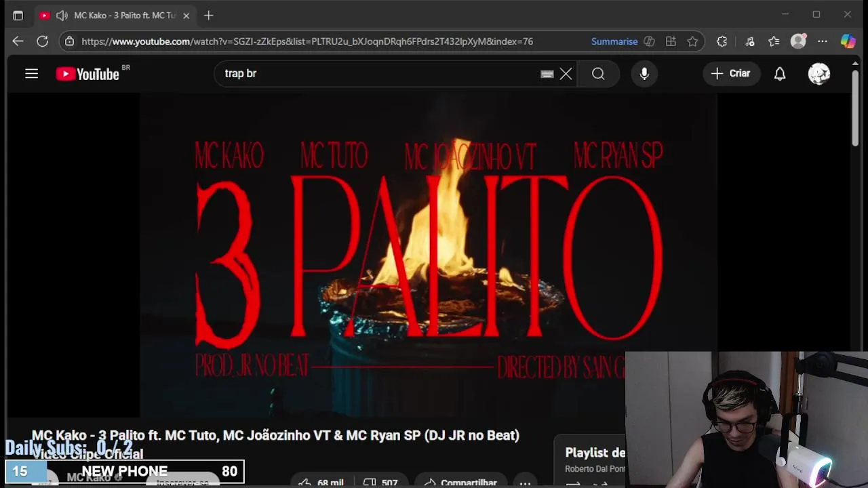Like the video with 68 mil likes
868x488 pixels.
click(321, 481)
